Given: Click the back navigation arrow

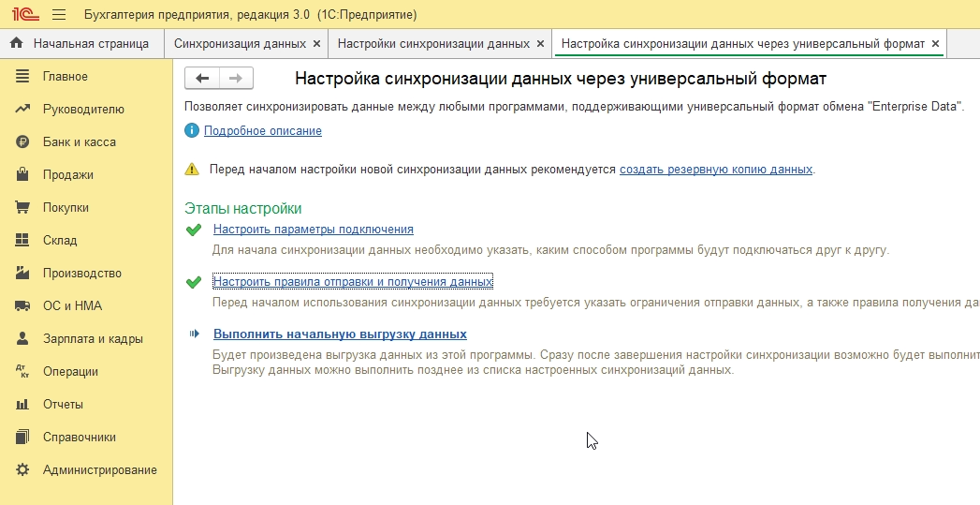Looking at the screenshot, I should click(x=202, y=79).
